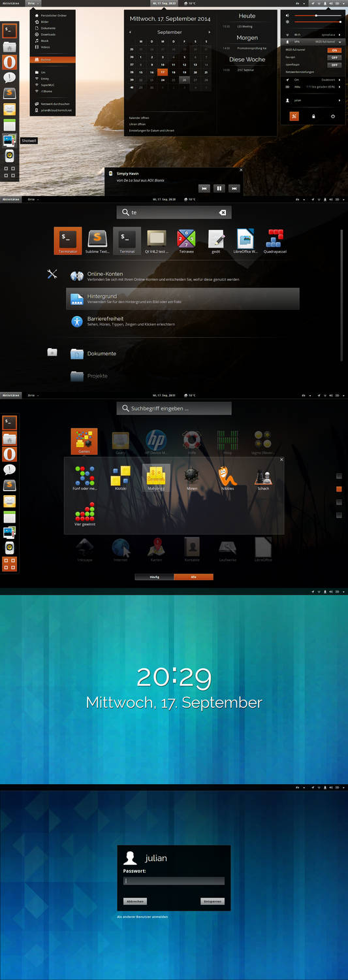348x980 pixels.
Task: Toggle the openfaupn VPN switch
Action: coord(334,65)
